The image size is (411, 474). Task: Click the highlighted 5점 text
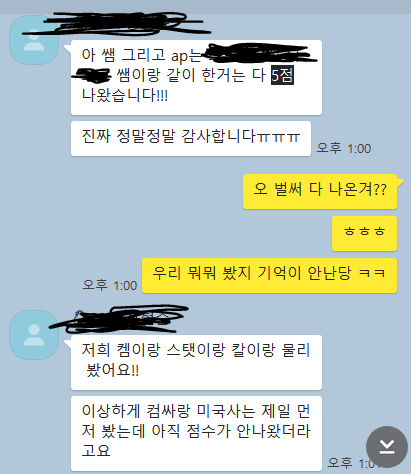click(x=282, y=75)
